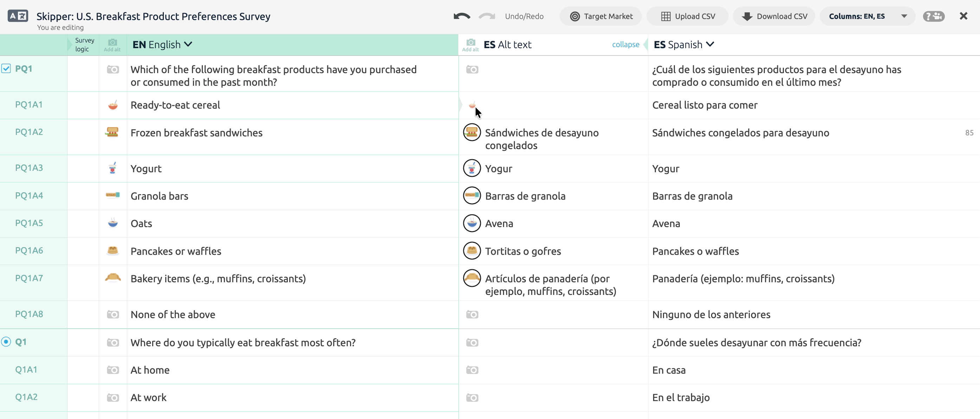
Task: Click the camera icon in the None of the above alt text cell
Action: pos(472,314)
